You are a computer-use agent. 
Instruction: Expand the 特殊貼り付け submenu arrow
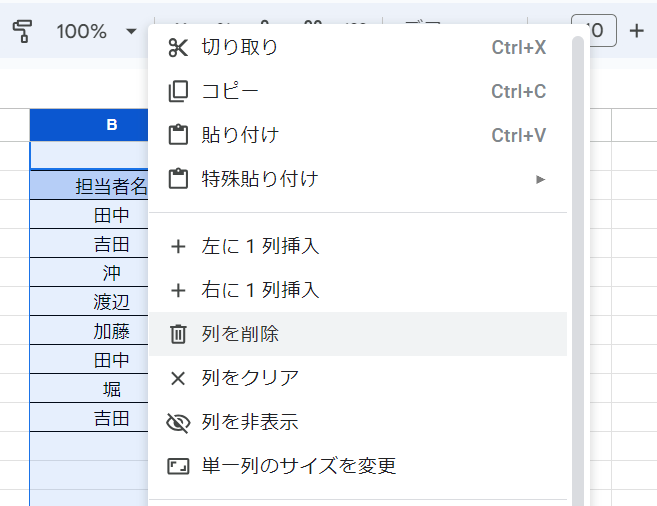tap(541, 179)
